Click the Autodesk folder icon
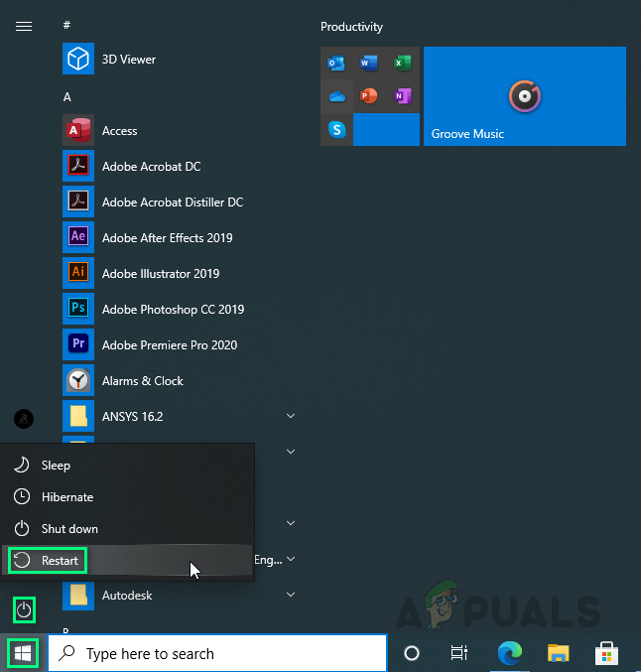Viewport: 641px width, 672px height. click(x=78, y=596)
